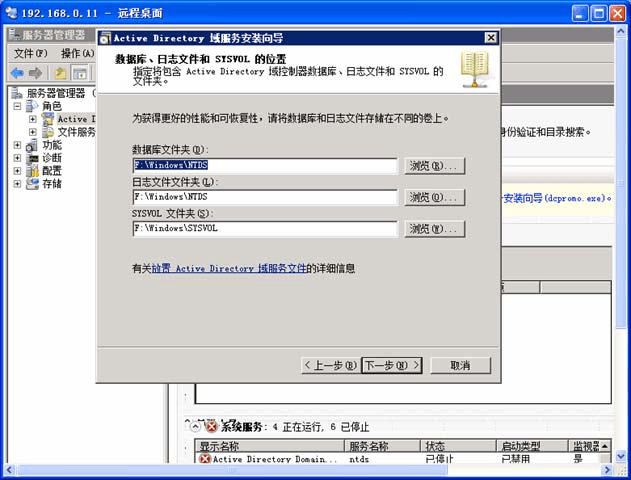Viewport: 631px width, 480px height.
Task: Click 浏览 button for database folder
Action: click(434, 166)
